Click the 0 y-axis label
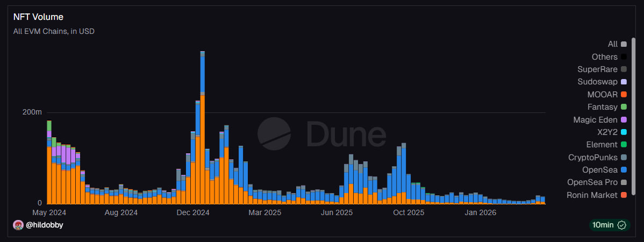The width and height of the screenshot is (644, 242). [39, 203]
